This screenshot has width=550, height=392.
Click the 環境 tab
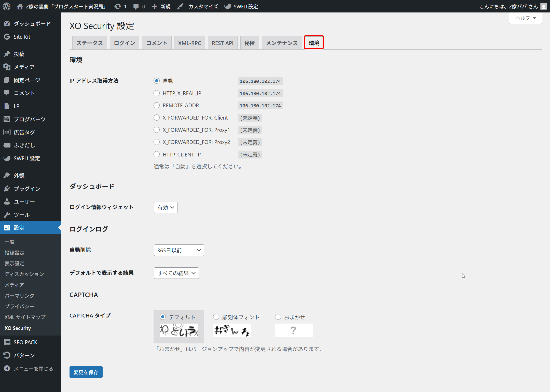(x=314, y=43)
